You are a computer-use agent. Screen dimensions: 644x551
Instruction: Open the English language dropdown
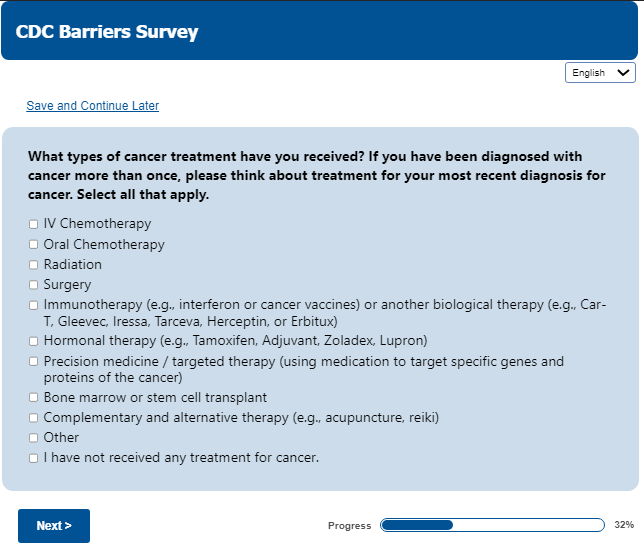pos(600,73)
